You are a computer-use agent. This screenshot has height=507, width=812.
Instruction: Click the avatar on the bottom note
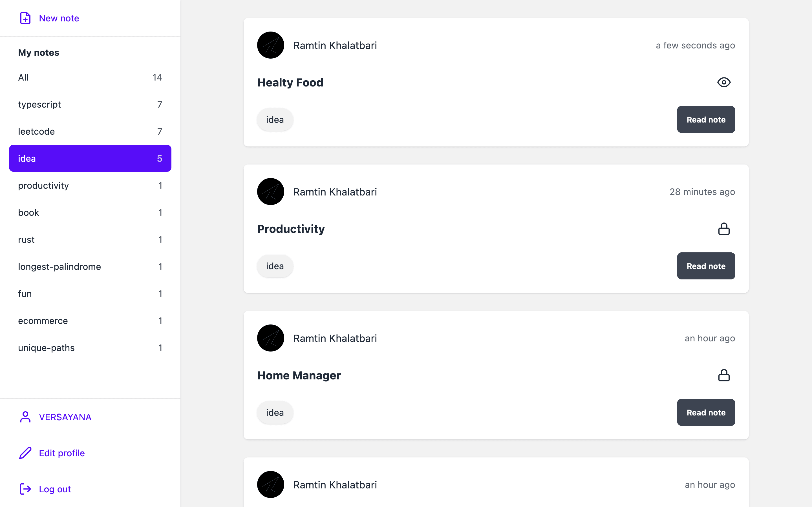point(270,484)
